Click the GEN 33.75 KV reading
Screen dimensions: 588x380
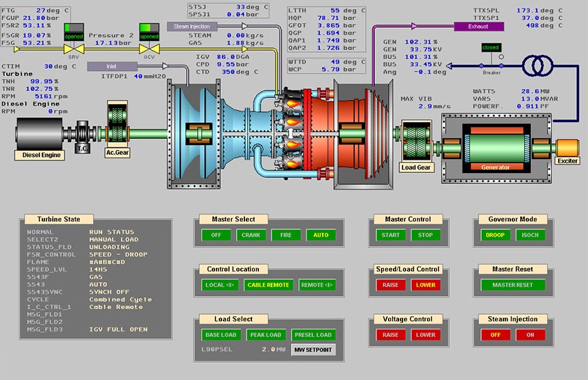point(426,49)
